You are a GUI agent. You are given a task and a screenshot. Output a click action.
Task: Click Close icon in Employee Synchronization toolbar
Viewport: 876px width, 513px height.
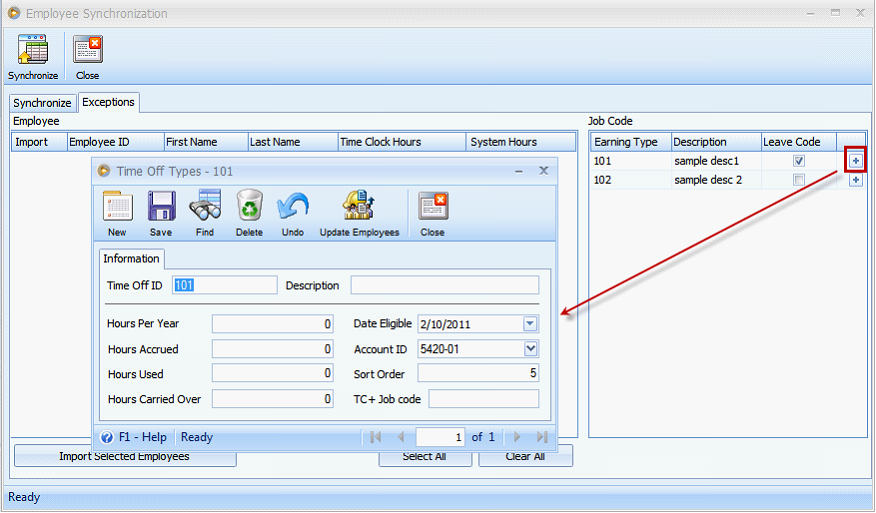88,50
